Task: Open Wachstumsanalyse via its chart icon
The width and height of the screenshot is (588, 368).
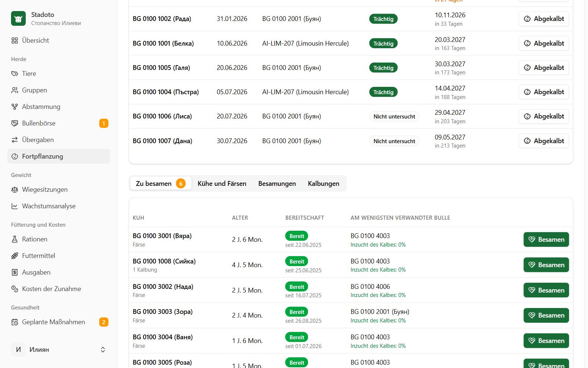Action: coord(15,206)
